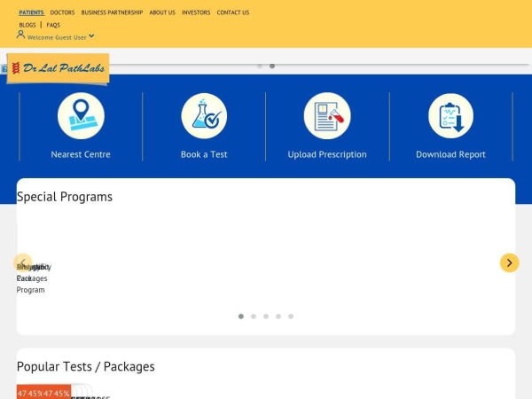This screenshot has width=532, height=399.
Task: Go to next Special Programs slide arrow
Action: pos(509,262)
